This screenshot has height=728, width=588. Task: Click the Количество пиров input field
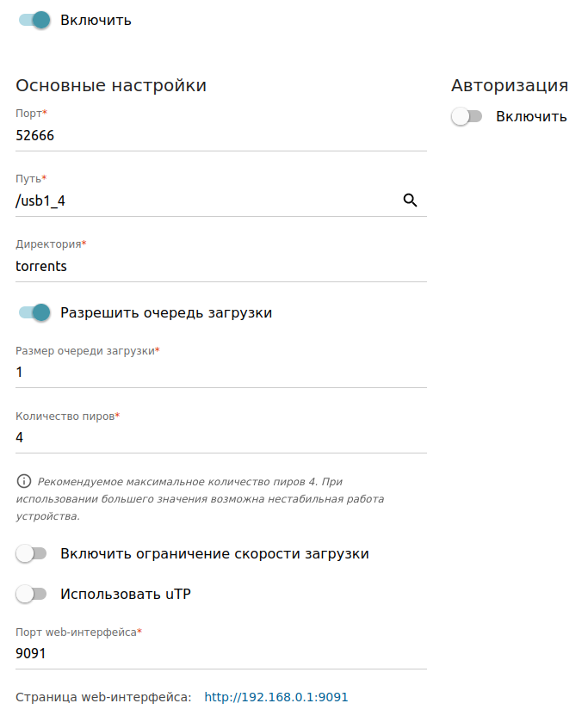click(x=221, y=437)
